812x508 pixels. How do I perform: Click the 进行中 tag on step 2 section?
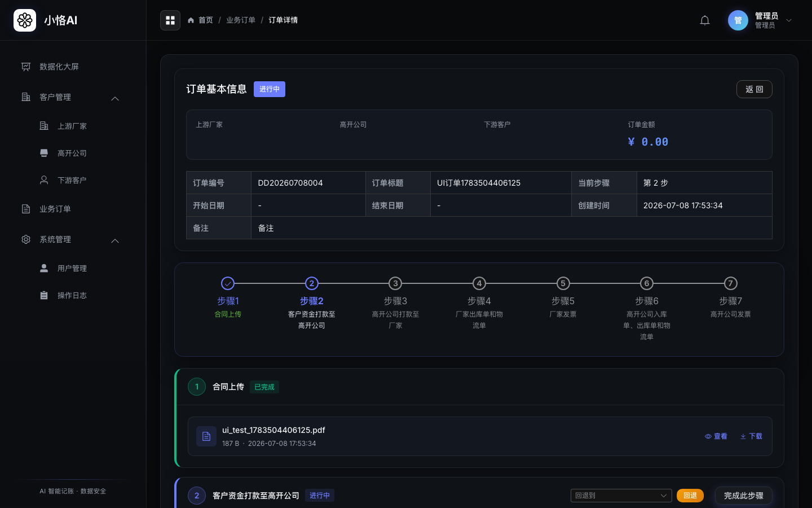coord(320,496)
